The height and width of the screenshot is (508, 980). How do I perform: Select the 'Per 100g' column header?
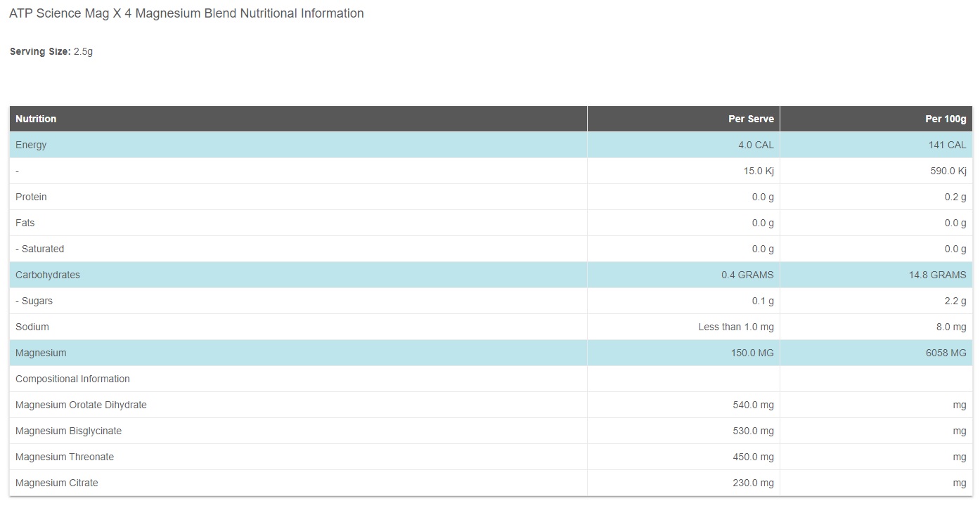[946, 119]
